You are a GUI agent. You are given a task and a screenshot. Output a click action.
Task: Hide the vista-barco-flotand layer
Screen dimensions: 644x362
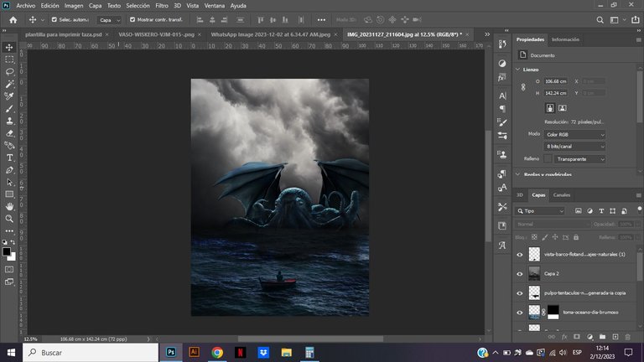[x=520, y=255]
